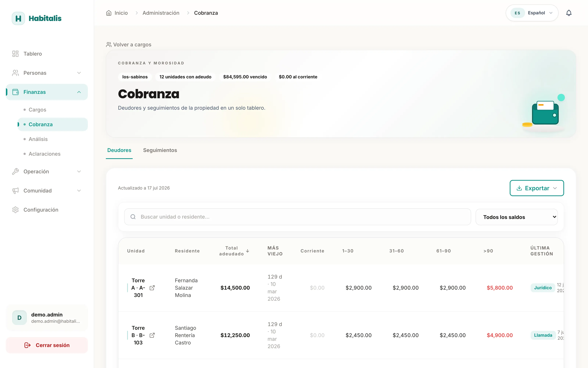The image size is (588, 368).
Task: Click the download icon in Exportar
Action: point(519,188)
